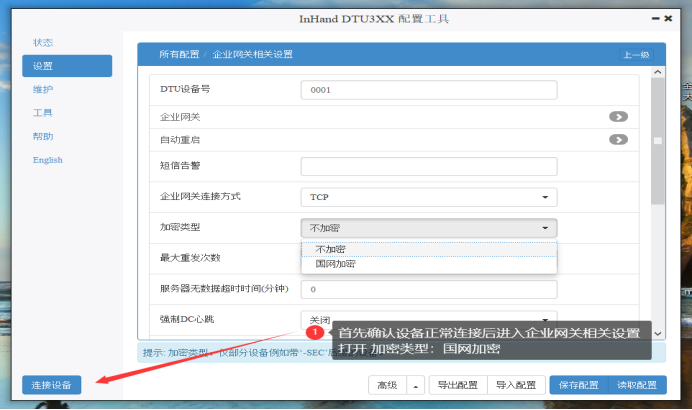Expand the 企业网关 section arrow
The width and height of the screenshot is (692, 410).
tap(618, 117)
